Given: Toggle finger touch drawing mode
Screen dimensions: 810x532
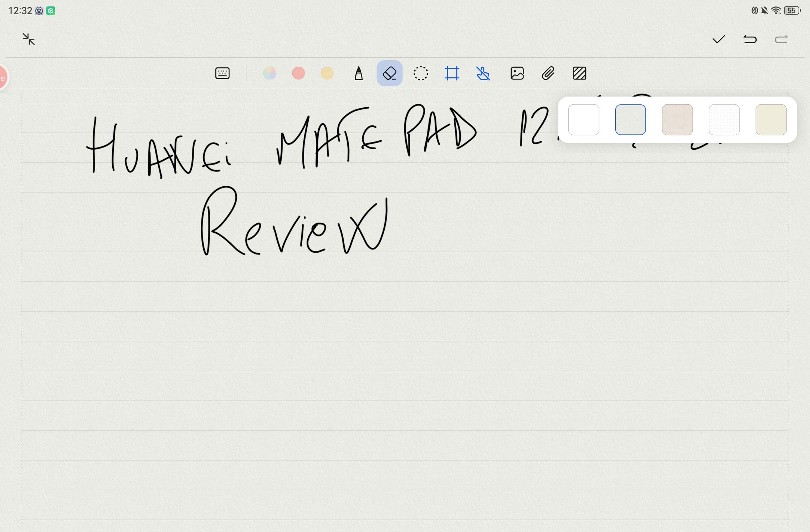Looking at the screenshot, I should pos(483,73).
